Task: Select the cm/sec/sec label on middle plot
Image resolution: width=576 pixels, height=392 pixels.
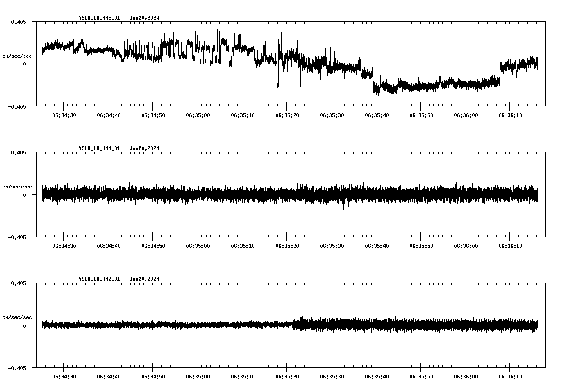Action: 17,186
